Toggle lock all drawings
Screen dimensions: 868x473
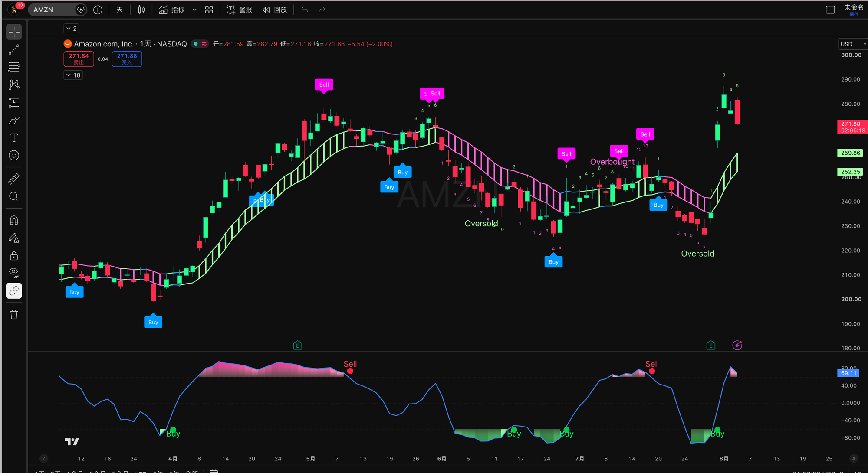point(14,256)
